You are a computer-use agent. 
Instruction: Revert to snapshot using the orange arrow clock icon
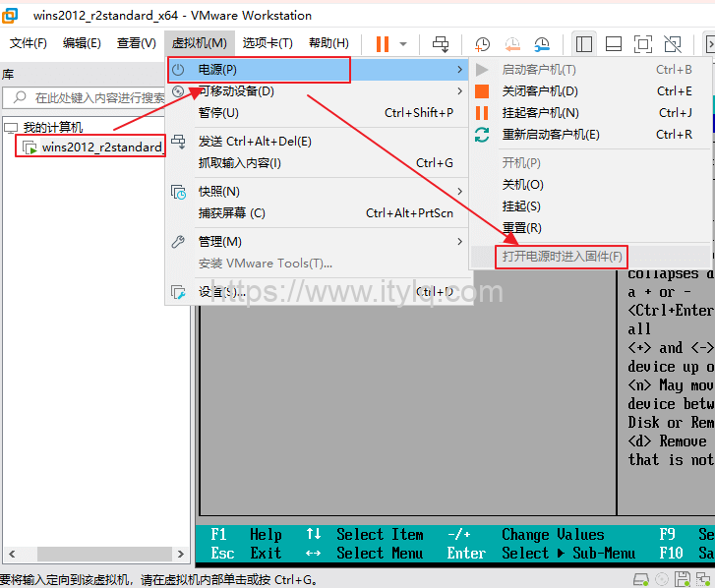512,43
